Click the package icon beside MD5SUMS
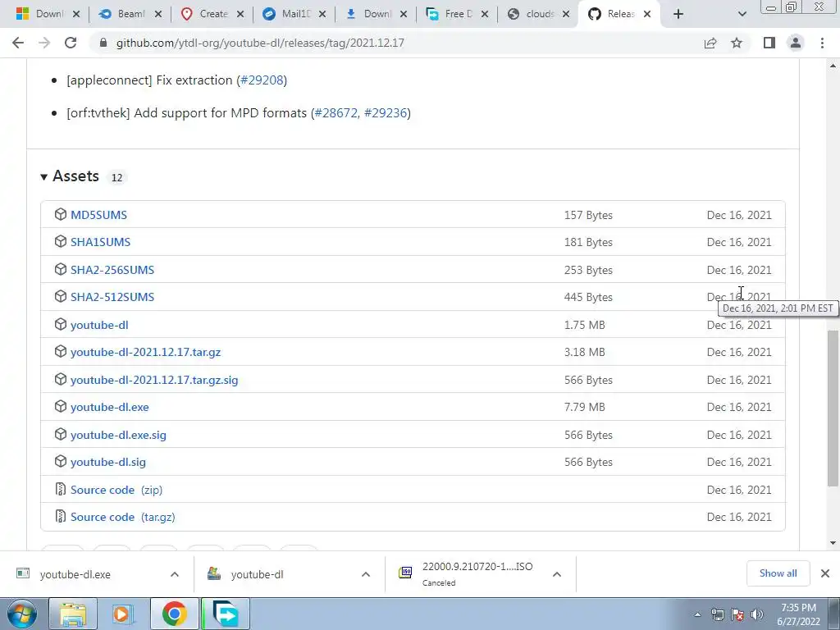Screen dimensions: 840x630 point(61,214)
